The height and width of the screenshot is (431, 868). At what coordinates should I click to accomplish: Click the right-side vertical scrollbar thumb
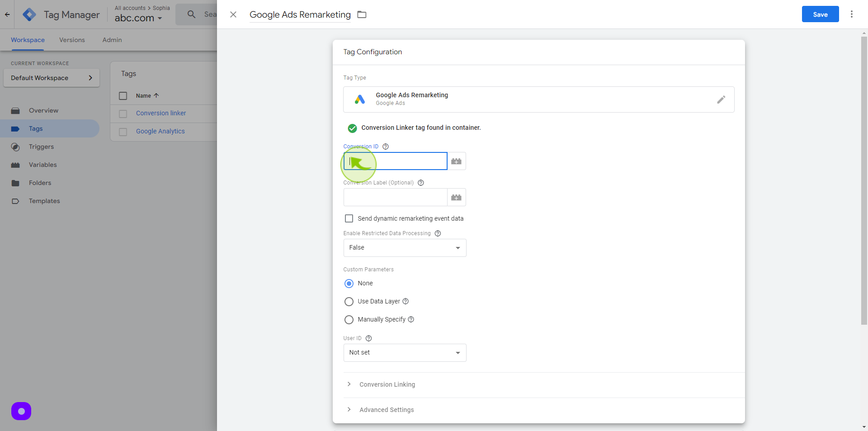tap(864, 180)
